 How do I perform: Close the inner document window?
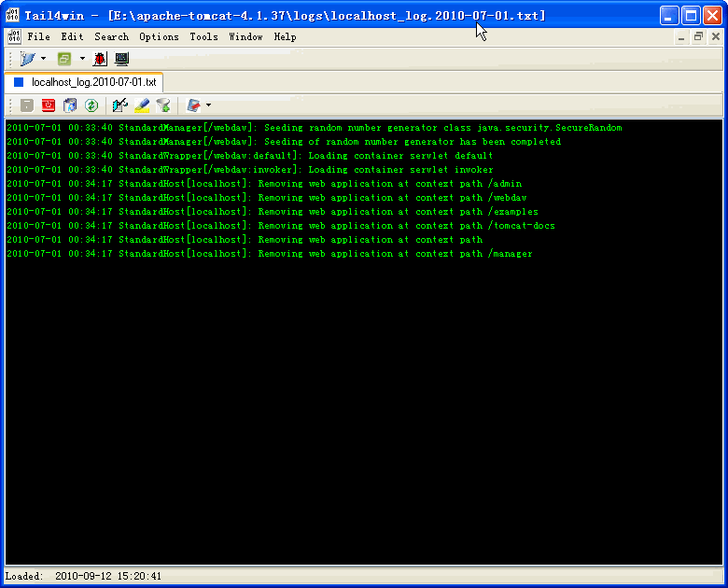point(716,37)
